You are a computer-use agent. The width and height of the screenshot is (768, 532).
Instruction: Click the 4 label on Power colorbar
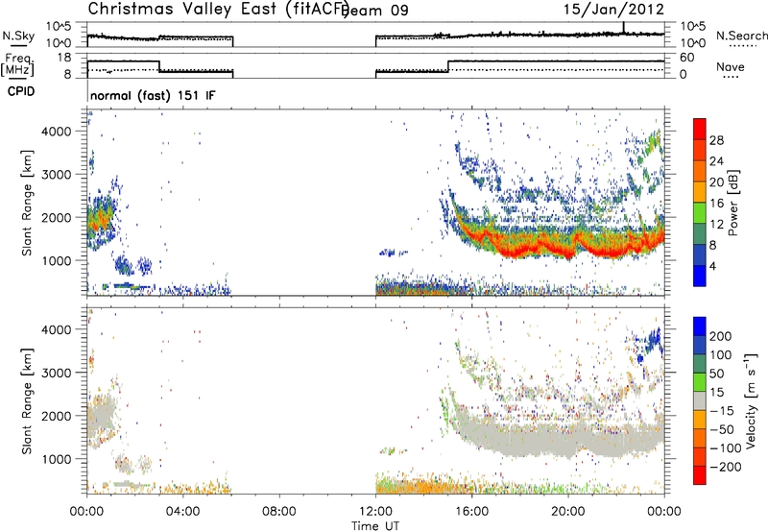tap(712, 266)
